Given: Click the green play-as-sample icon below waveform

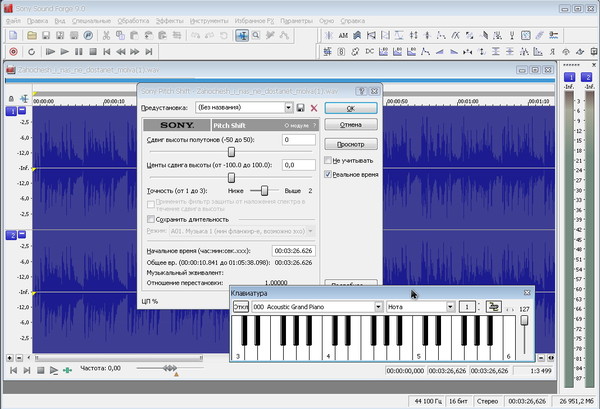Looking at the screenshot, I should tap(67, 370).
